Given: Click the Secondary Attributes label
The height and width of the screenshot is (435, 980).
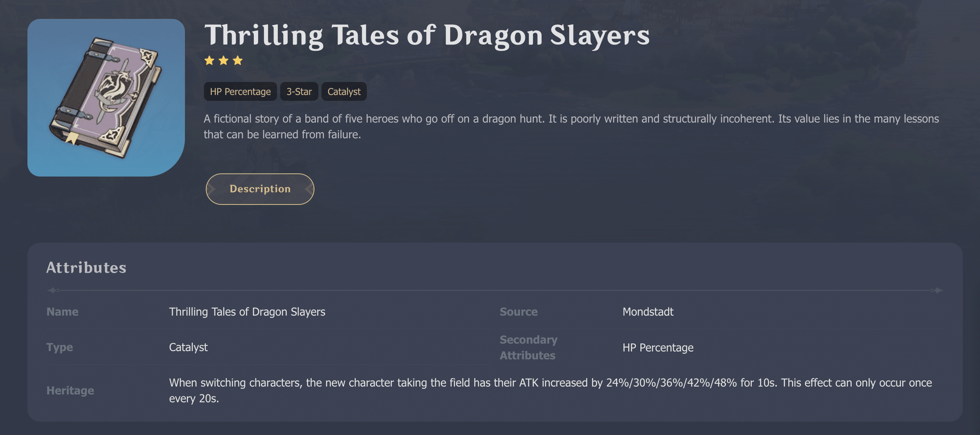Looking at the screenshot, I should [528, 348].
